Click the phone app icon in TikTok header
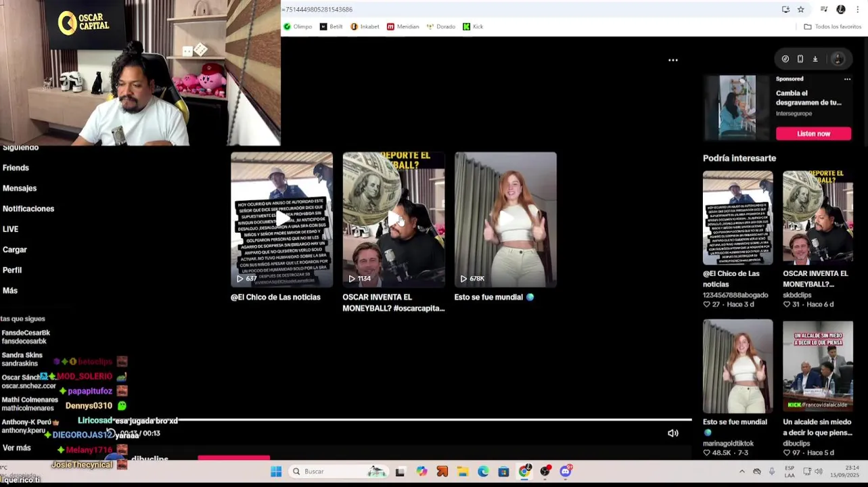 tap(800, 59)
